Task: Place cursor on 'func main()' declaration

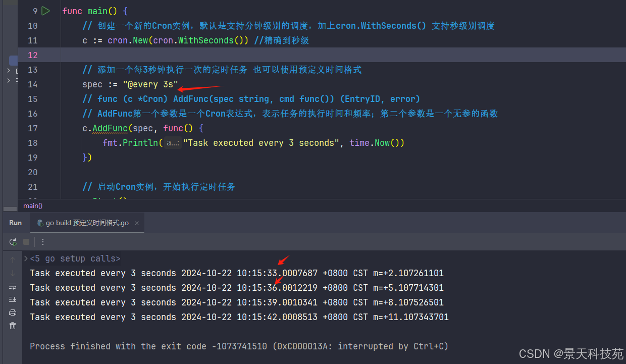Action: [x=95, y=11]
